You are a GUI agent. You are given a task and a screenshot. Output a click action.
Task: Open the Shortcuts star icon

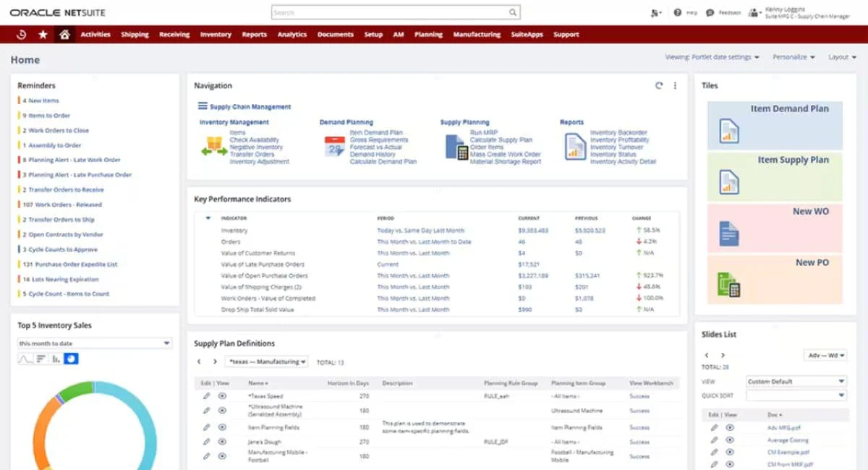click(x=43, y=34)
